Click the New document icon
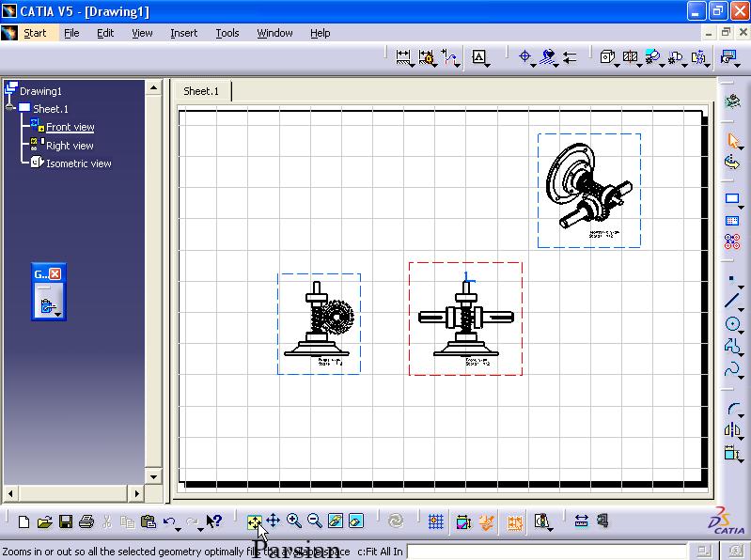 (23, 521)
